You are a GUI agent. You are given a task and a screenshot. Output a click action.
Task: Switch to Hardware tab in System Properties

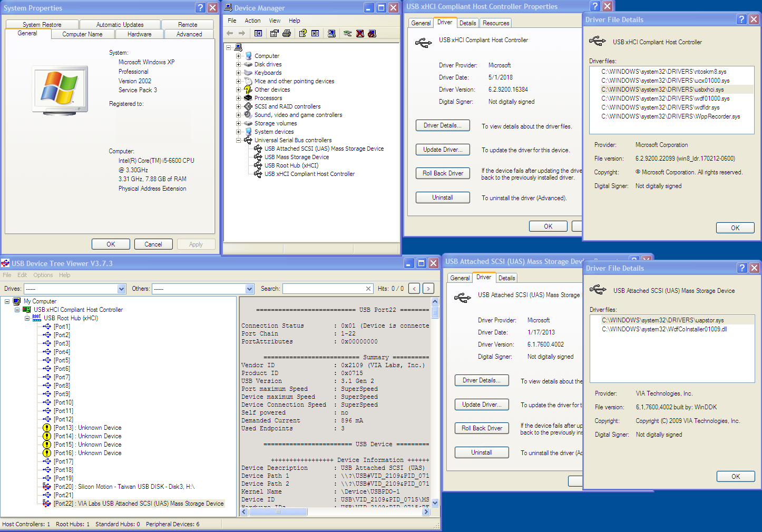coord(140,34)
